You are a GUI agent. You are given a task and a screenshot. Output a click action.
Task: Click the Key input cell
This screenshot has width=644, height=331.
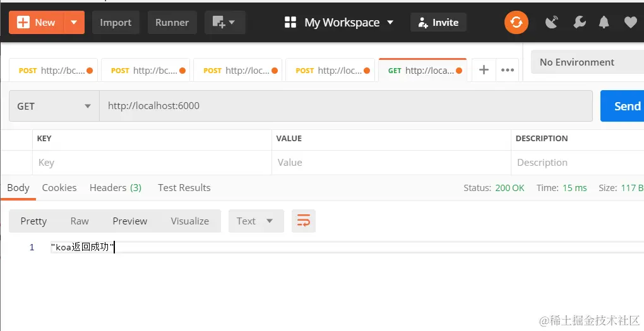click(152, 163)
